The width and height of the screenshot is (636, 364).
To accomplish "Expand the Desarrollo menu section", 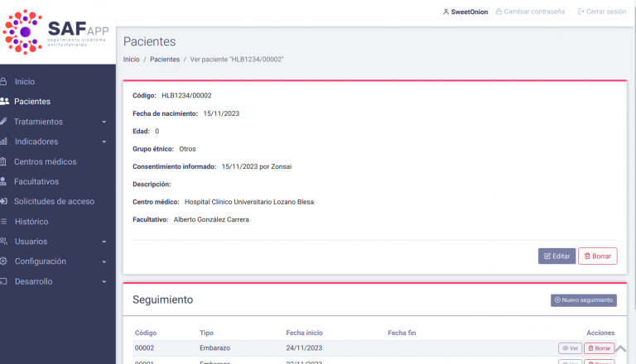I will click(x=104, y=282).
